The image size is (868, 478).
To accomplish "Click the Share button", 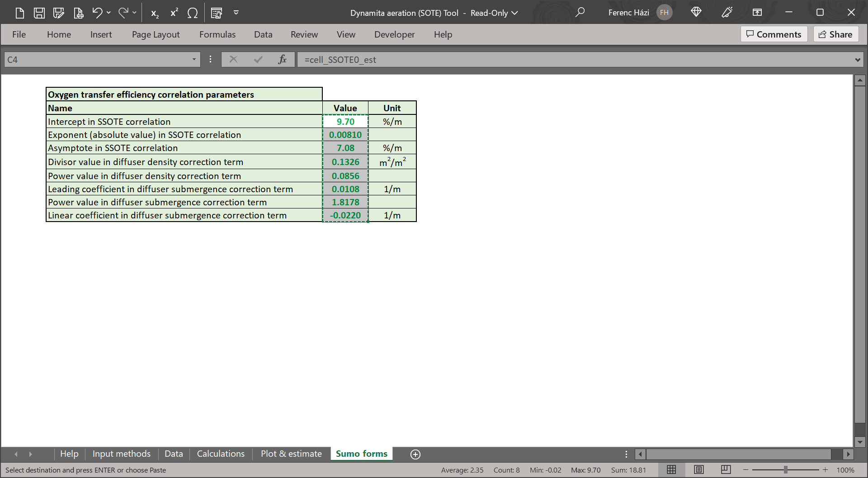I will point(835,34).
